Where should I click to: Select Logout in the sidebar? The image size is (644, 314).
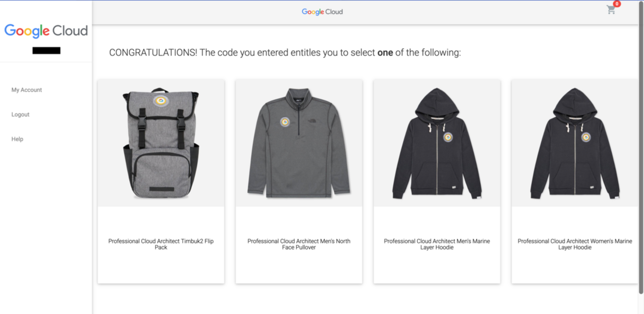(20, 115)
